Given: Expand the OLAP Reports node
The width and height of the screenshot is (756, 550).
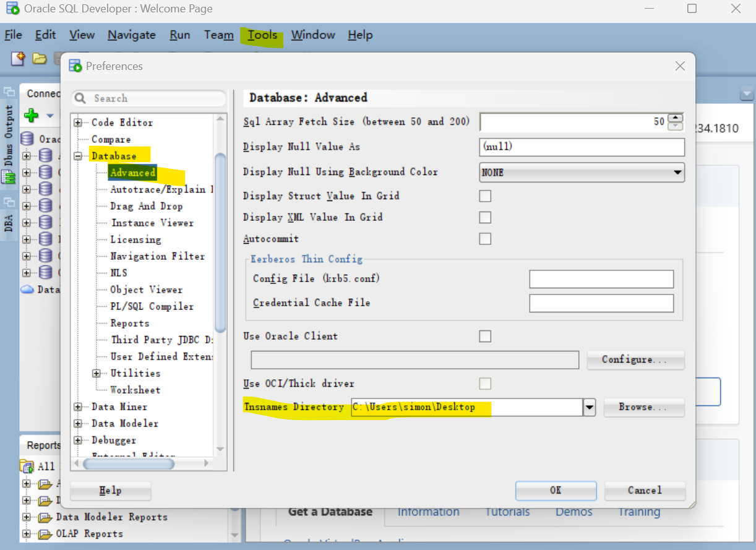Looking at the screenshot, I should (x=27, y=534).
